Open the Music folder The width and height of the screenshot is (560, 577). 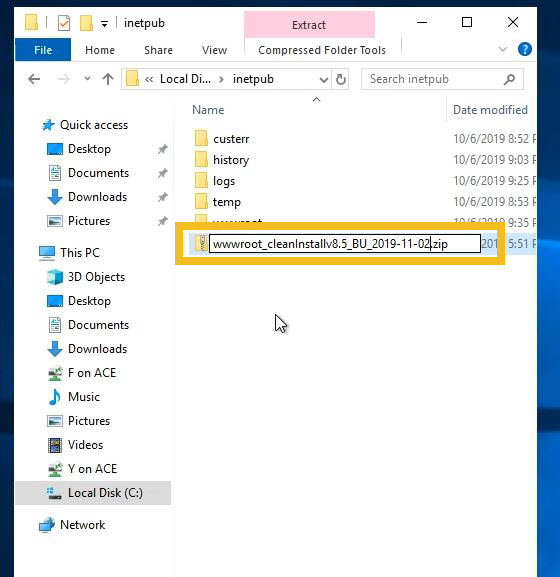tap(84, 397)
